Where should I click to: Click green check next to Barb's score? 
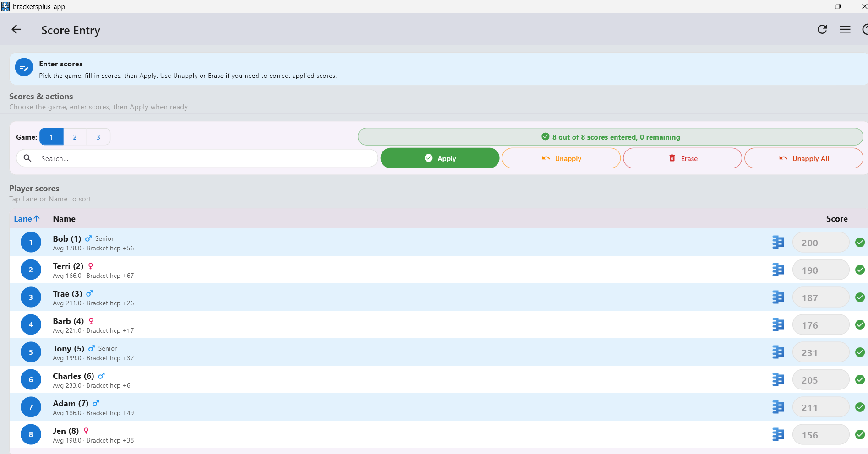tap(860, 325)
